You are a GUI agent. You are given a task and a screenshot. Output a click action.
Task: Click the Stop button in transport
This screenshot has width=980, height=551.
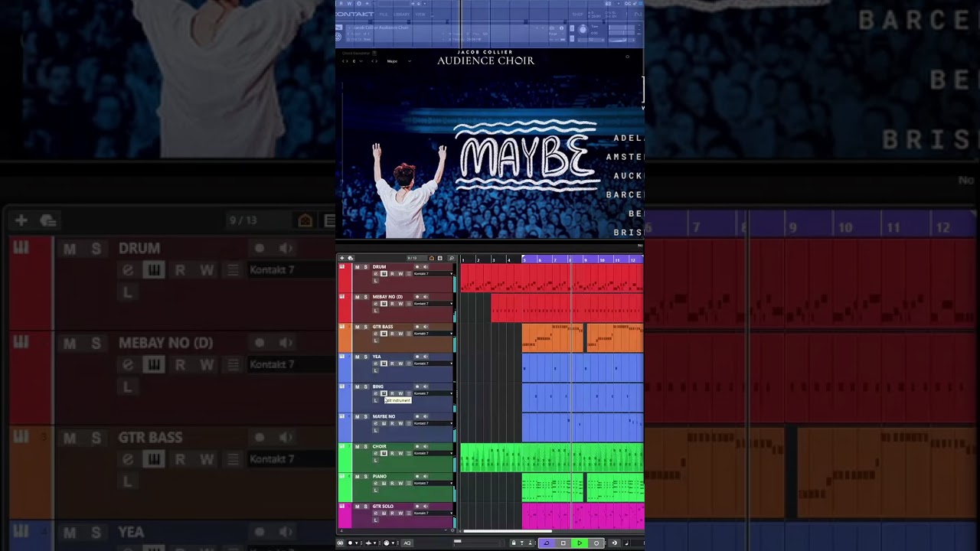[563, 543]
